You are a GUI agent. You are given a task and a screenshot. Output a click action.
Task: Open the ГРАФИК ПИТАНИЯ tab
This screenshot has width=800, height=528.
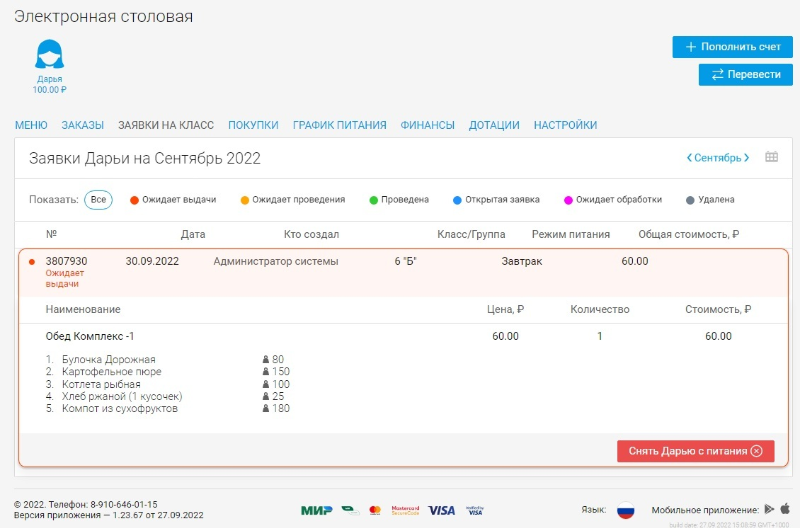[x=339, y=125]
